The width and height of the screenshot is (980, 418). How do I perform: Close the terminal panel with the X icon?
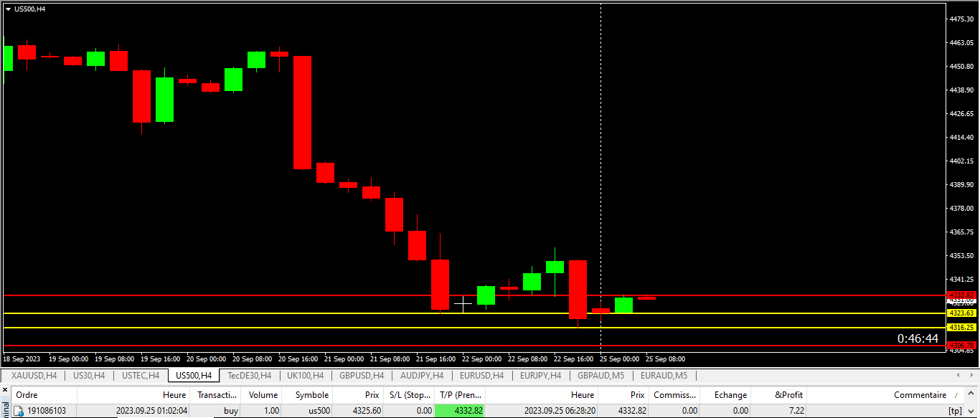click(x=4, y=391)
